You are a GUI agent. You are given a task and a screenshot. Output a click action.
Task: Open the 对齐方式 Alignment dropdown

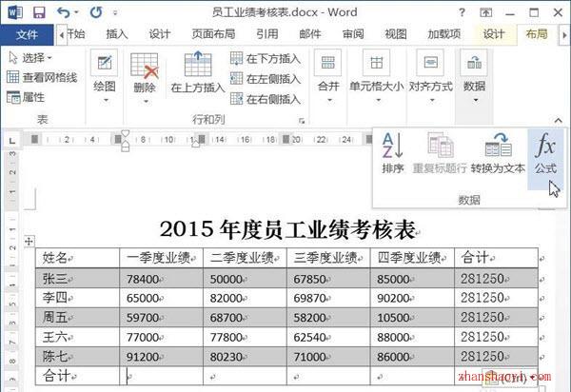click(x=431, y=77)
